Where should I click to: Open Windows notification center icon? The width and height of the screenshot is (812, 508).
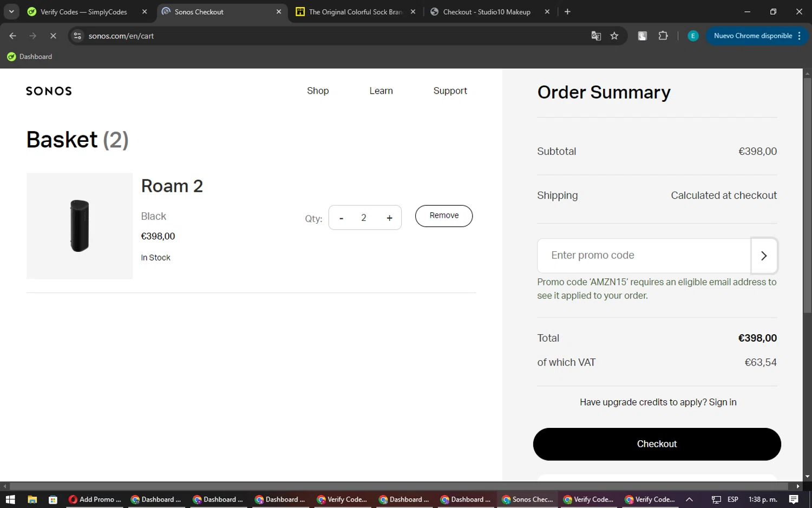click(x=794, y=499)
